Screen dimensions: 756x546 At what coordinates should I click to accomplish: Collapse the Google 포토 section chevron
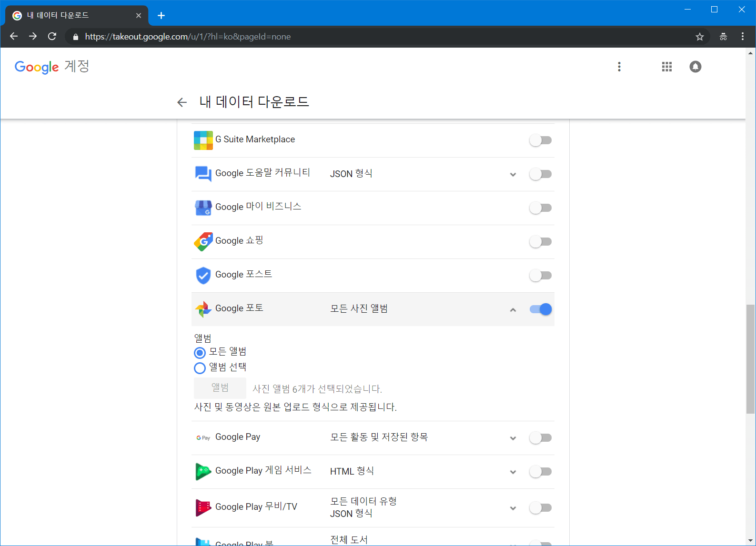(513, 310)
